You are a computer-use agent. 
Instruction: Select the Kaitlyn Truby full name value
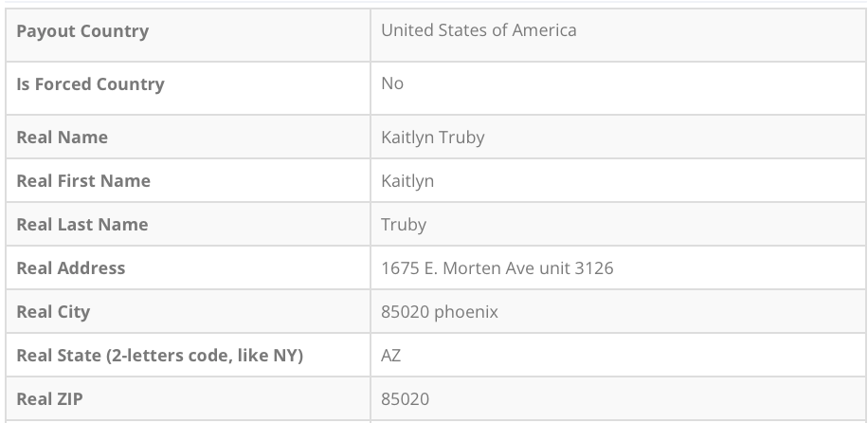[432, 138]
